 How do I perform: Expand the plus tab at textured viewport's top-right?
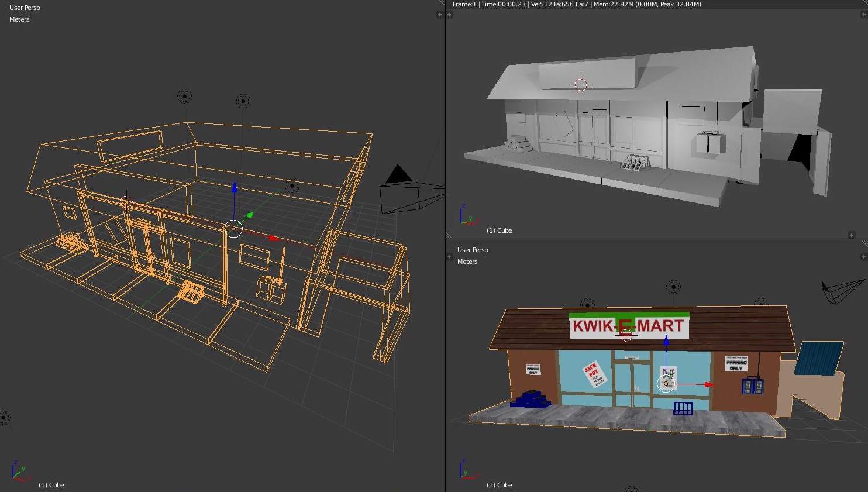(863, 257)
